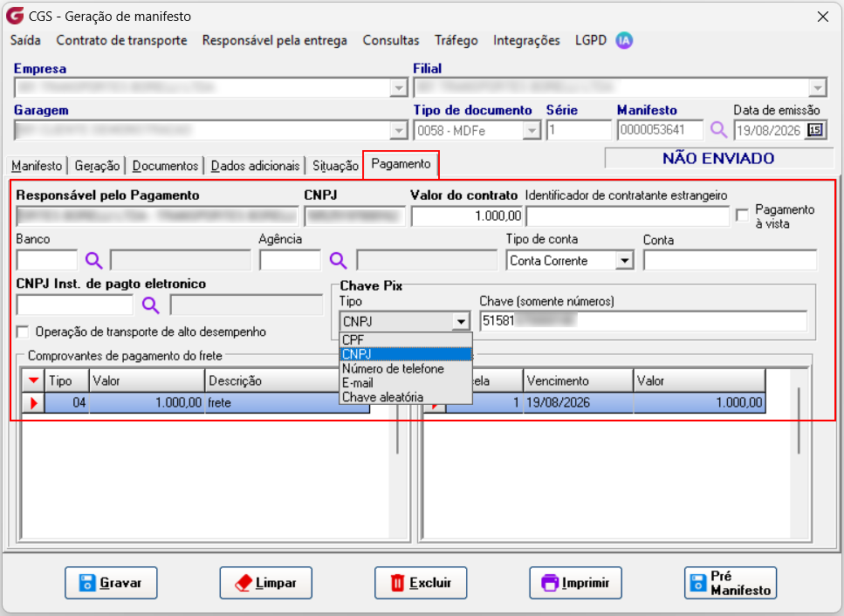Focus the Banco code input field
844x616 pixels.
click(x=47, y=260)
